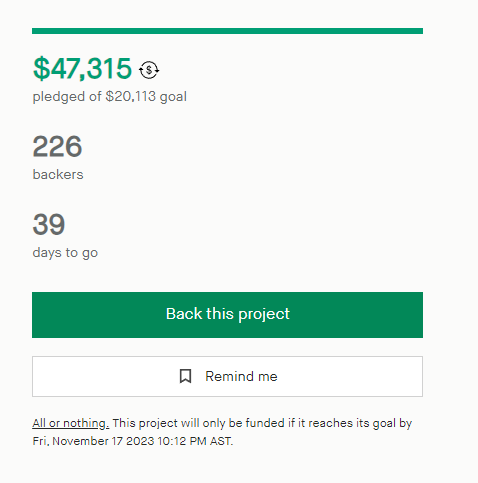Click the bookmark icon in Remind me
The height and width of the screenshot is (483, 478).
[185, 376]
